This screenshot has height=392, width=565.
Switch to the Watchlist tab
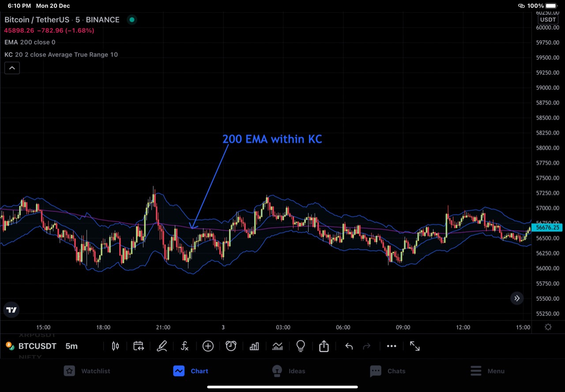pos(87,371)
